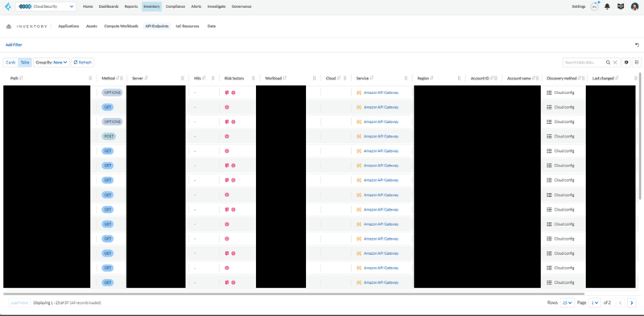644x316 pixels.
Task: Select the Inventory menu item
Action: [x=151, y=6]
